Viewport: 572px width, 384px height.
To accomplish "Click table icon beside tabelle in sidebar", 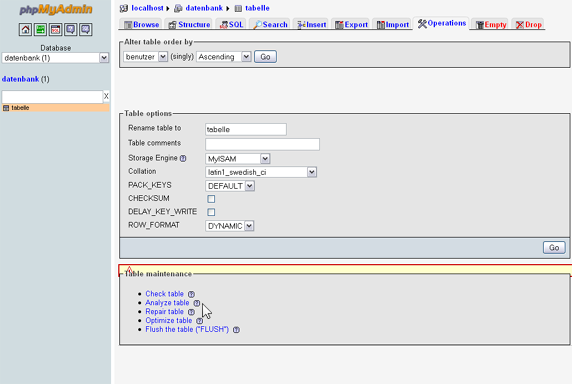I will tap(6, 108).
